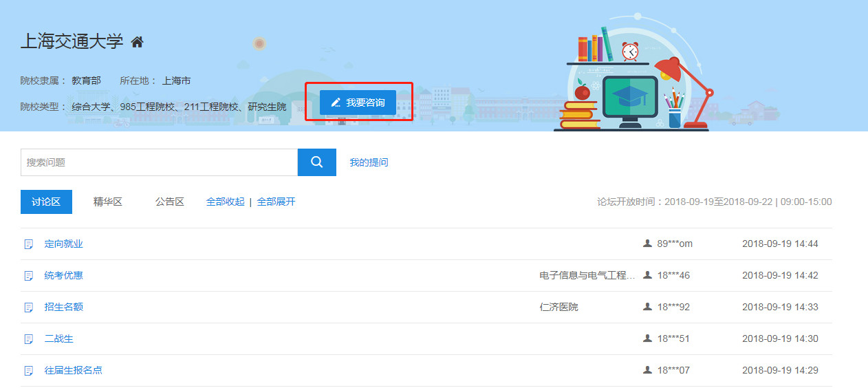Image resolution: width=868 pixels, height=388 pixels.
Task: Open the 二战生 thread
Action: [59, 338]
